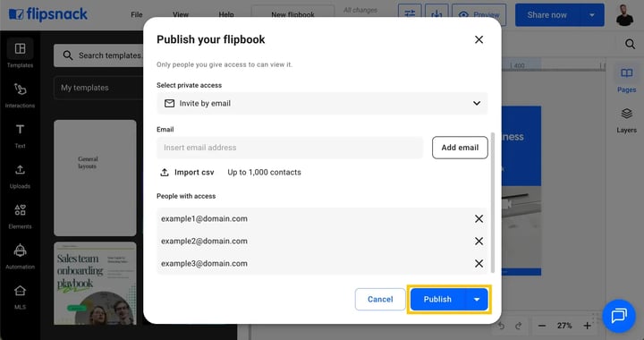Click the Import csv upload icon

coord(165,173)
